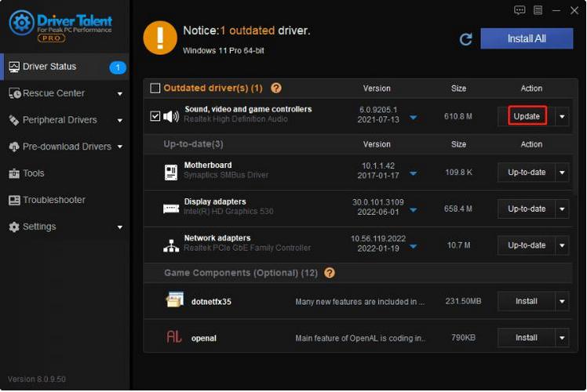Click Intel(R) HD Graphics 530 text
Viewport: 587px width, 392px height.
pos(228,212)
